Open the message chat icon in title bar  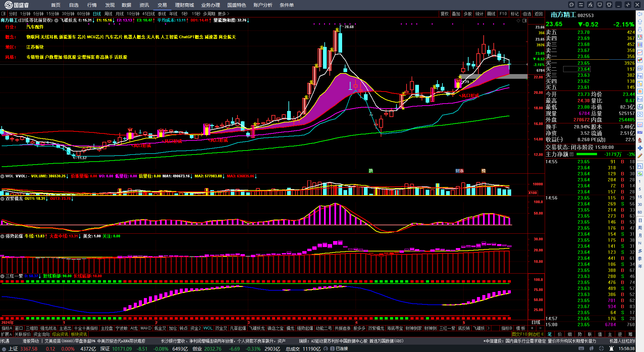click(572, 5)
